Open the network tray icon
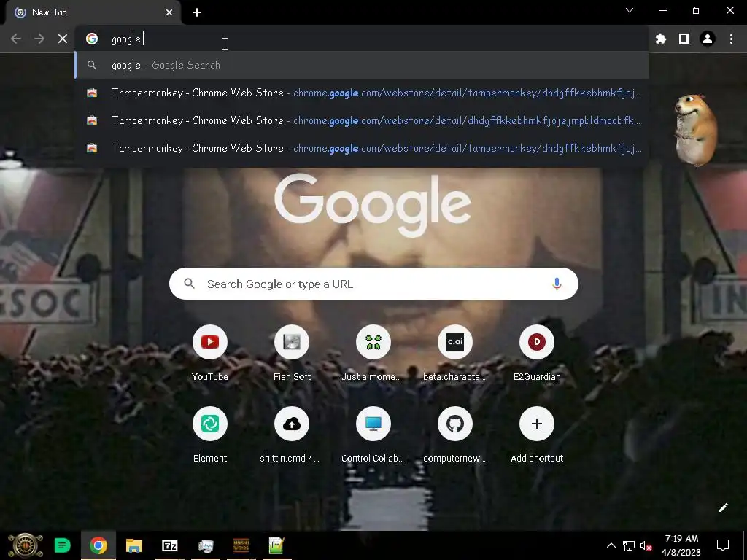 [x=628, y=545]
